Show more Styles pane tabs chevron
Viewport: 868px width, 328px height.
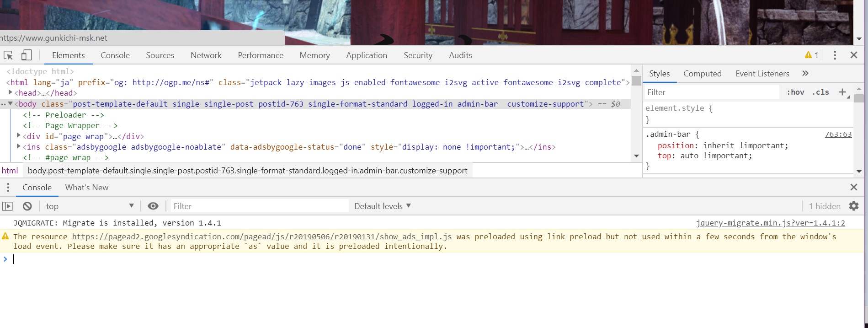(805, 74)
